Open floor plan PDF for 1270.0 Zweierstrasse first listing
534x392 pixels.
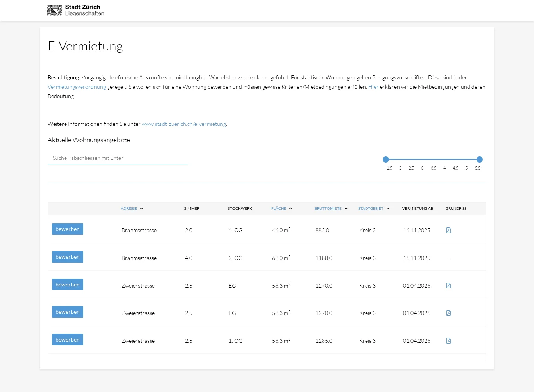pos(448,286)
